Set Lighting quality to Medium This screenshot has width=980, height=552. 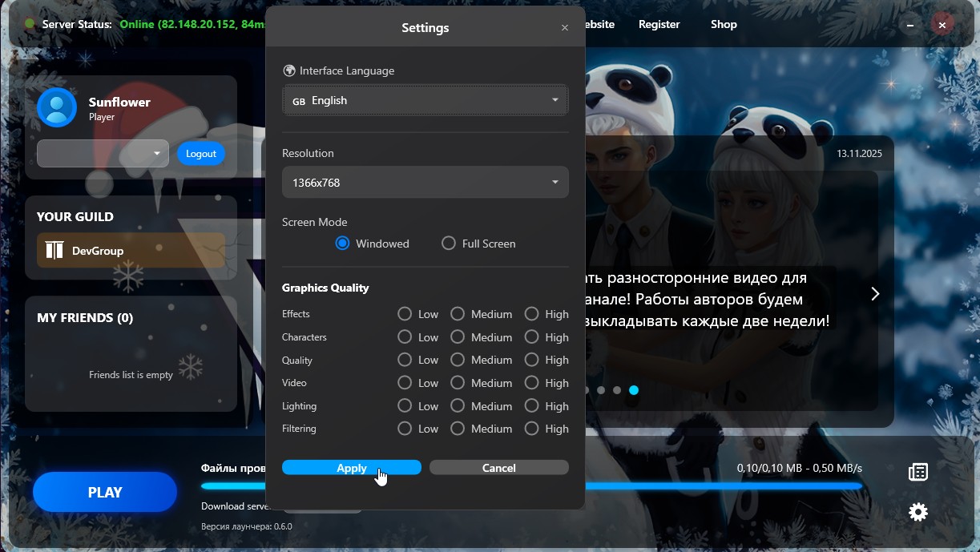point(458,406)
